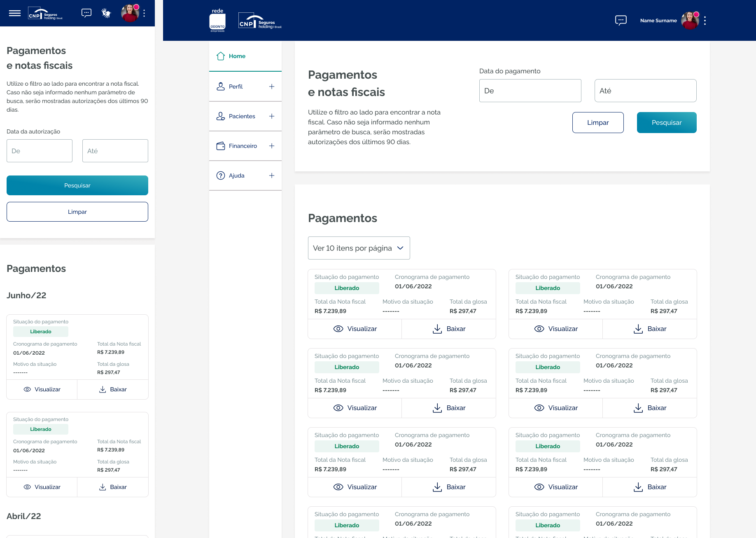Click Baixar on the first desktop payment card
The width and height of the screenshot is (756, 538).
point(449,329)
